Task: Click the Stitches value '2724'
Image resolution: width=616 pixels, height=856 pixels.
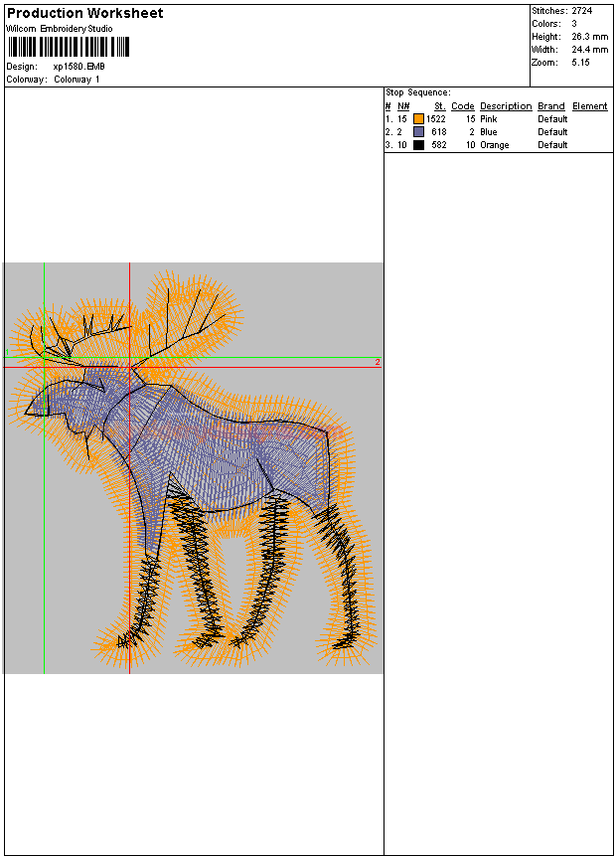Action: [582, 11]
